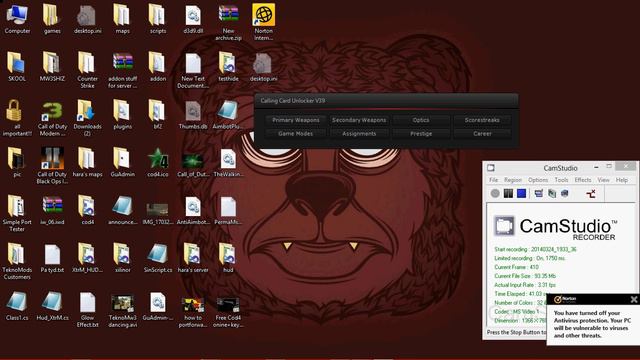This screenshot has width=640, height=360.
Task: Click the blue Stop button in CamStudio
Action: tap(521, 193)
